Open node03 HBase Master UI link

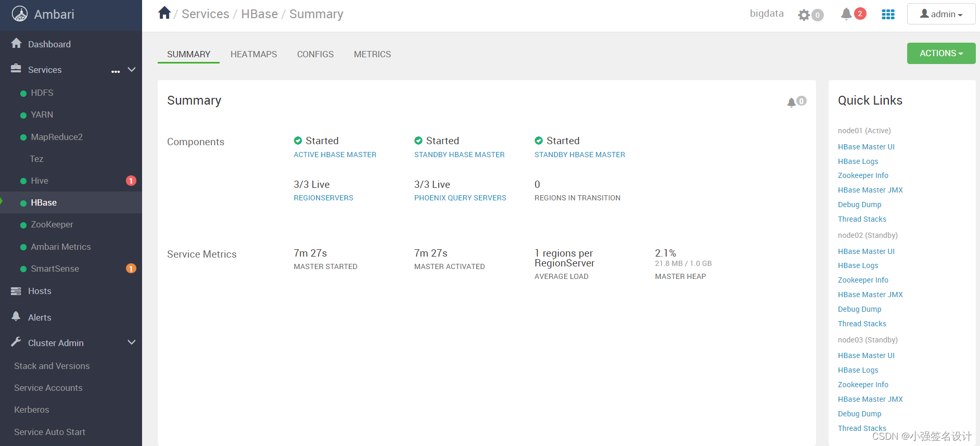[866, 355]
